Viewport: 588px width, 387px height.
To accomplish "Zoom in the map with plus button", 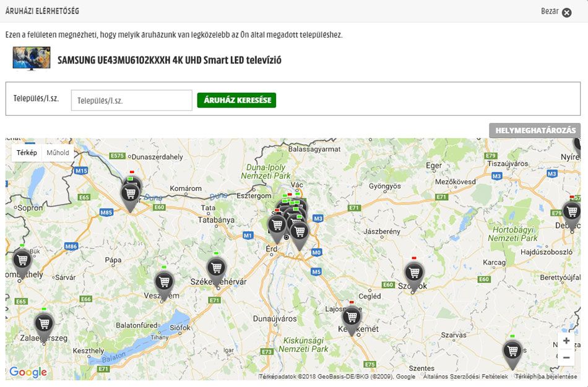I will [x=566, y=341].
